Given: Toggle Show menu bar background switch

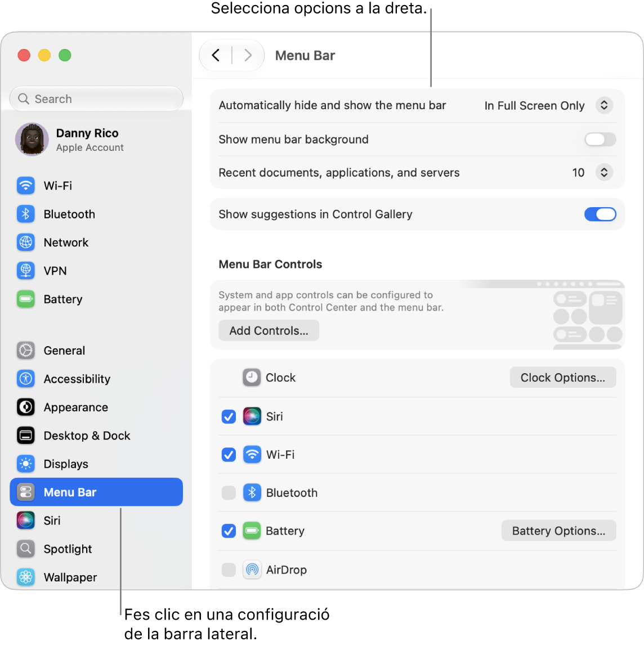Looking at the screenshot, I should (600, 140).
